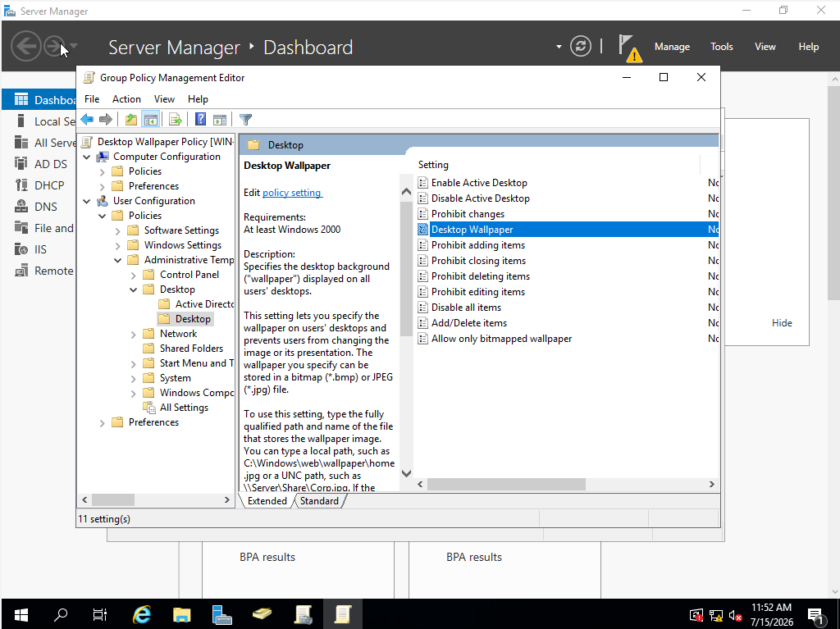Switch to the Extended tab
The image size is (840, 629).
(267, 501)
